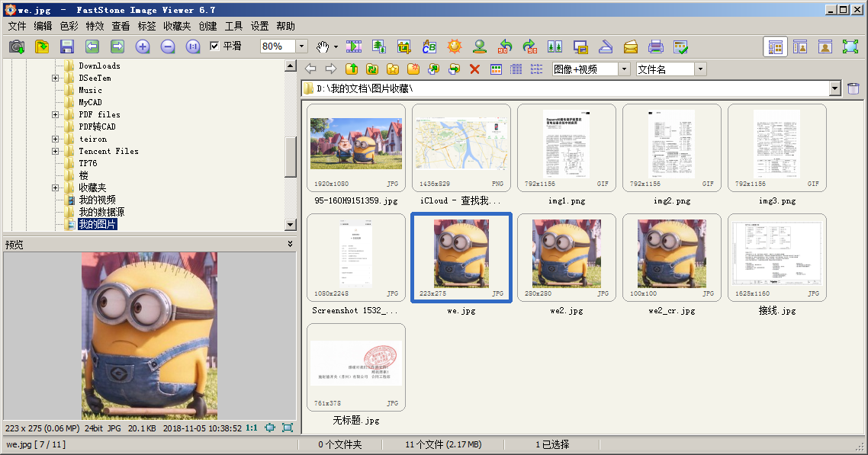Select the we2.jpg thumbnail
Screen dimensions: 868x455
coord(566,258)
